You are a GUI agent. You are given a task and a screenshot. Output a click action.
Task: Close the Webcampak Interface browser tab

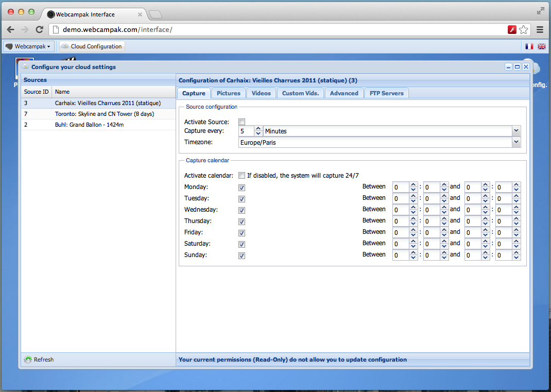click(x=140, y=14)
